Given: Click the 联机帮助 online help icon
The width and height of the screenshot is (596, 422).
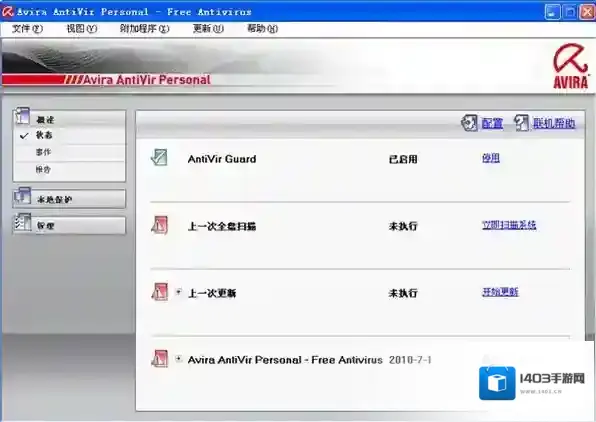Looking at the screenshot, I should tap(521, 123).
